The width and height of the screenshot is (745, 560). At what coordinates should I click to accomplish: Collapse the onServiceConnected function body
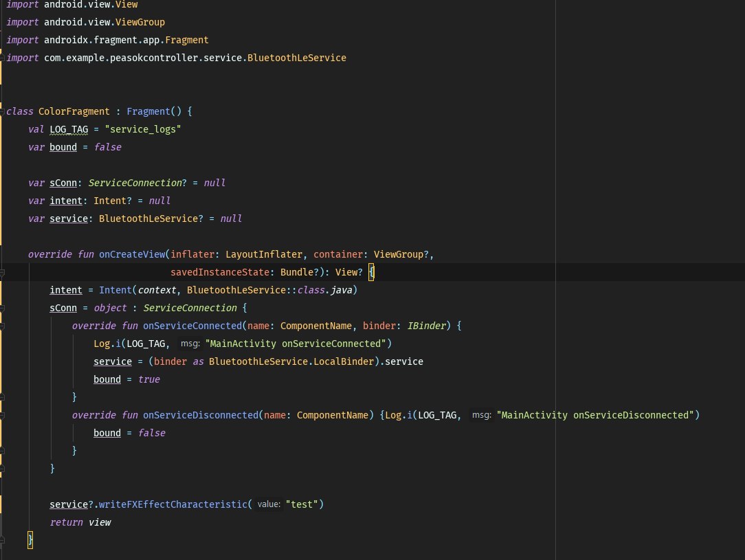2,326
